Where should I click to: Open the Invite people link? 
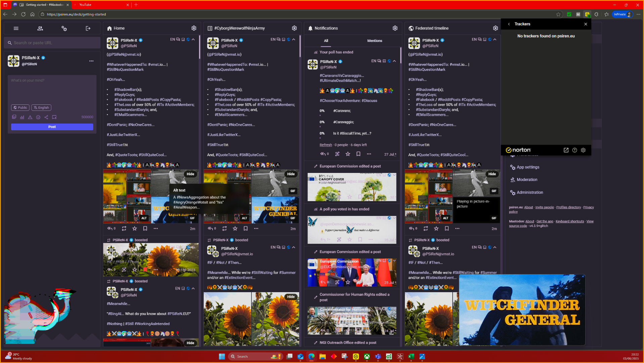point(544,208)
